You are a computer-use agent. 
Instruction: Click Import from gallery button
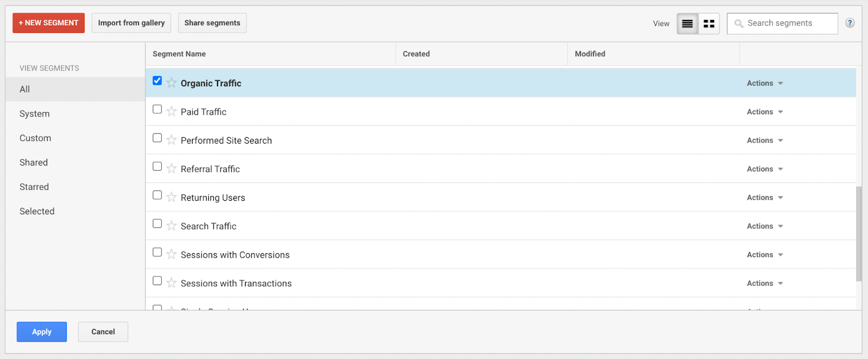point(131,23)
